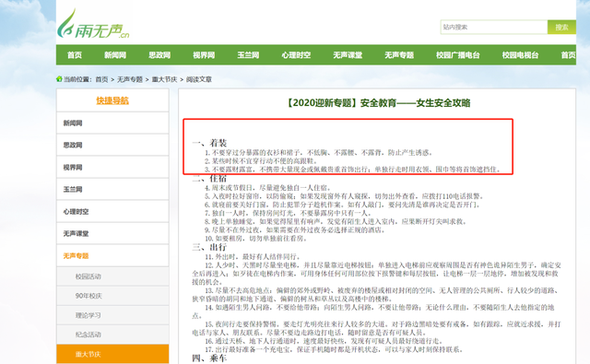The width and height of the screenshot is (590, 364).
Task: Open 思政网 in the green navigation bar
Action: tap(159, 55)
